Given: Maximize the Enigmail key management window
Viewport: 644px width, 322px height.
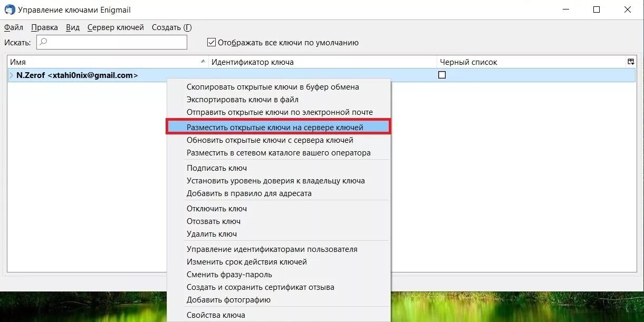Looking at the screenshot, I should coord(597,9).
